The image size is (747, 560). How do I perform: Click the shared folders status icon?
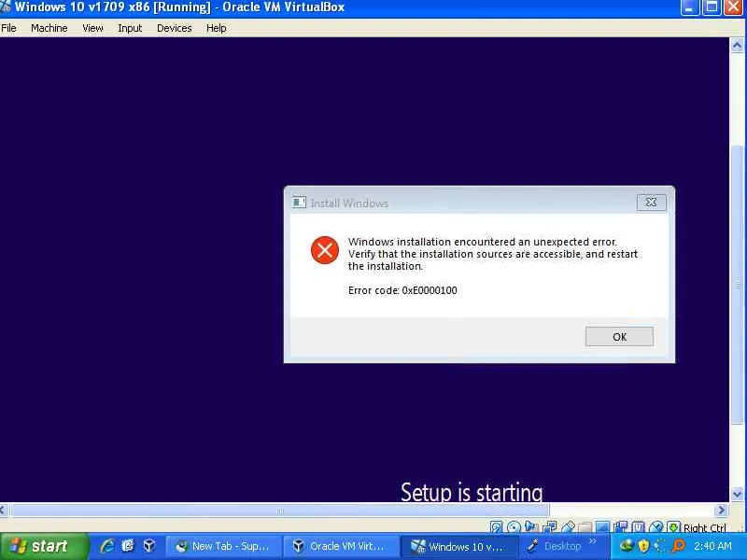coord(585,526)
